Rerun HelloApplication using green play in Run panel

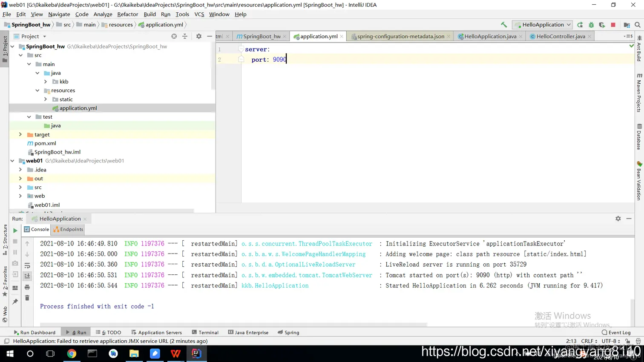coord(15,231)
